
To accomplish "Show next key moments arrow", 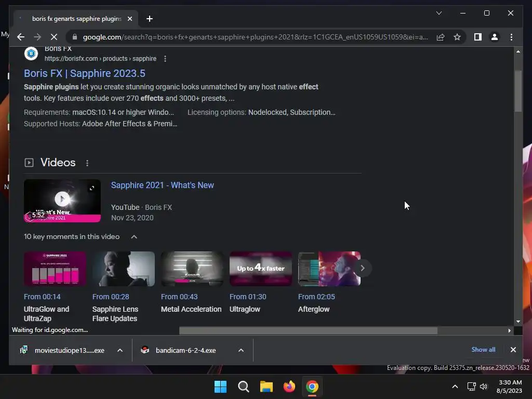I will coord(362,268).
